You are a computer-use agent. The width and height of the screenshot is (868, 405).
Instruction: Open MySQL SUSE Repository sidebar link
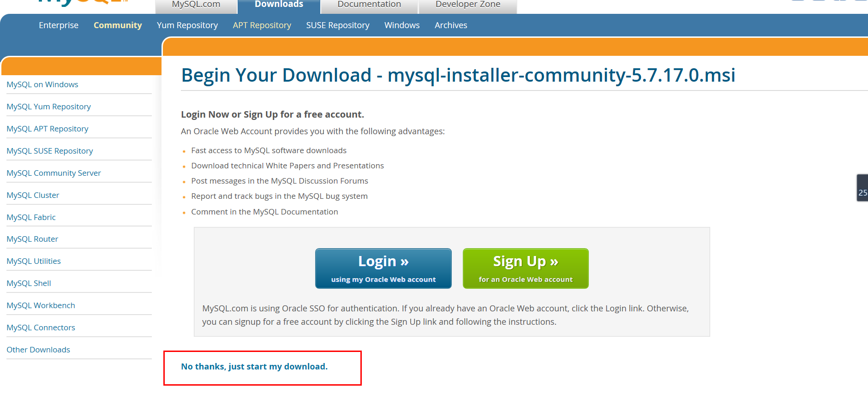50,151
